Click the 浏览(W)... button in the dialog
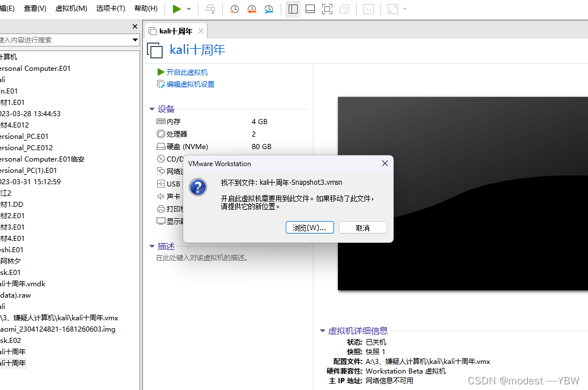The image size is (588, 390). (x=310, y=228)
